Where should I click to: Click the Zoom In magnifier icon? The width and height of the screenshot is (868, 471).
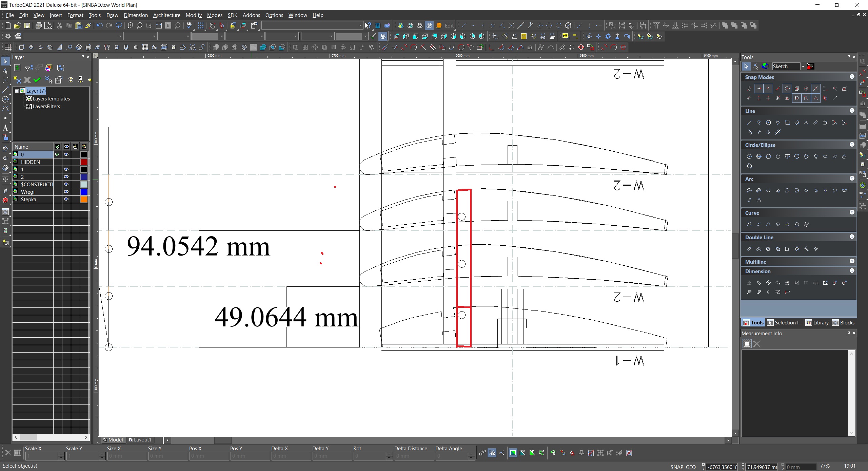tap(130, 25)
